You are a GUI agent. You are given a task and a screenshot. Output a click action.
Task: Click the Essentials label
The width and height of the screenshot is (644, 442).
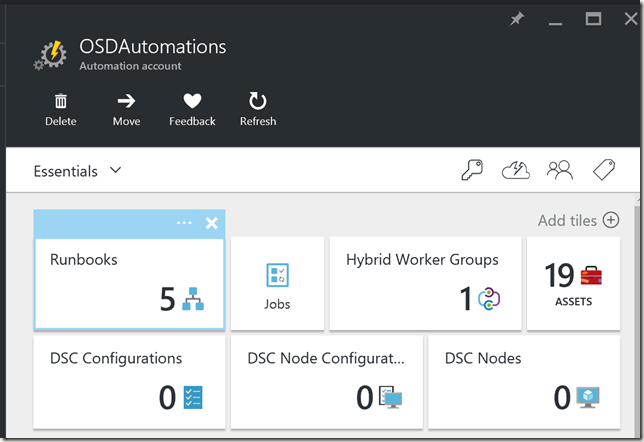coord(66,171)
